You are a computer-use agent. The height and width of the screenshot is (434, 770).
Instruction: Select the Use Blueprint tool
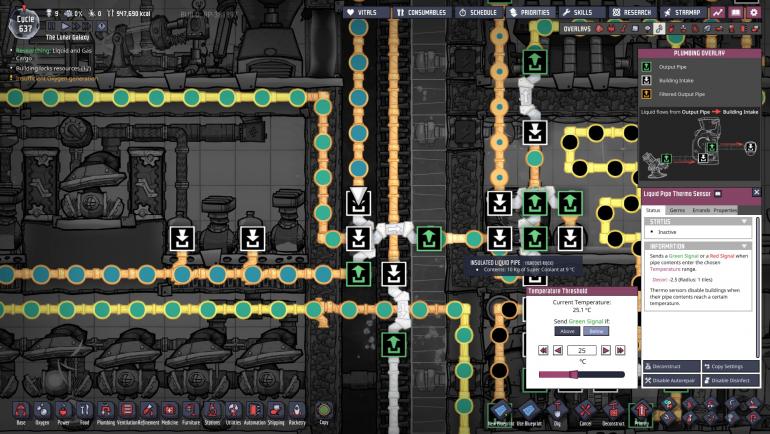(528, 412)
